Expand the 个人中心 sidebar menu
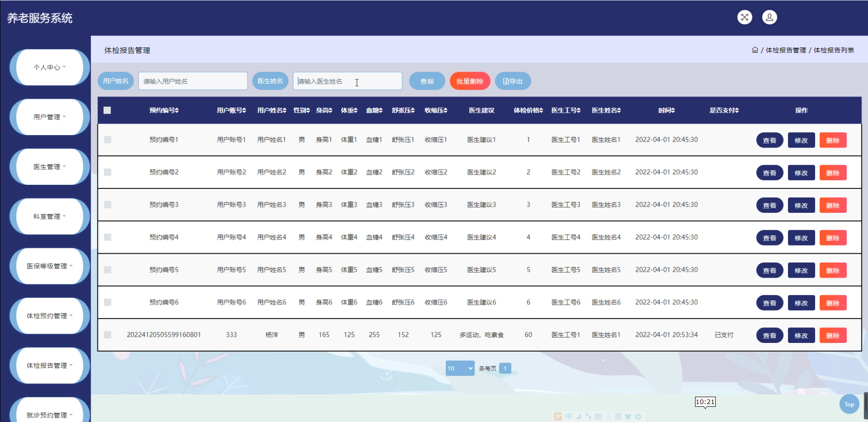868x422 pixels. (x=50, y=67)
